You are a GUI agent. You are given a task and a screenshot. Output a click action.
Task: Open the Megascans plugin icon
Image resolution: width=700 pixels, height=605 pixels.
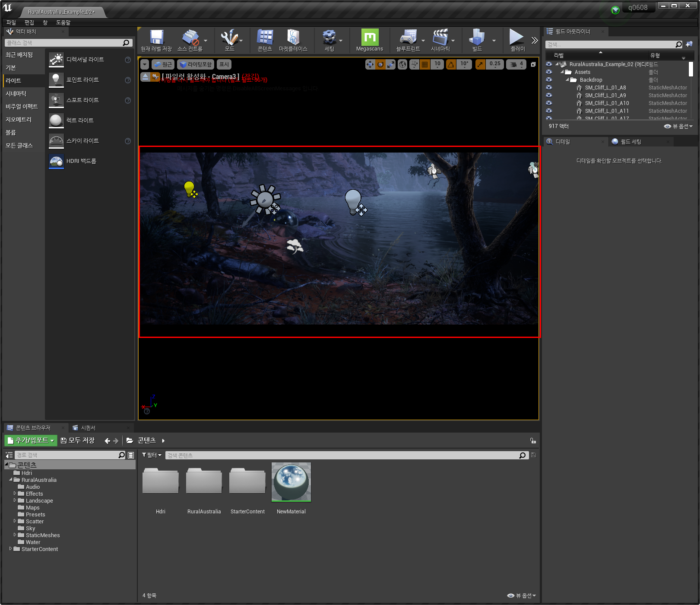click(x=370, y=37)
